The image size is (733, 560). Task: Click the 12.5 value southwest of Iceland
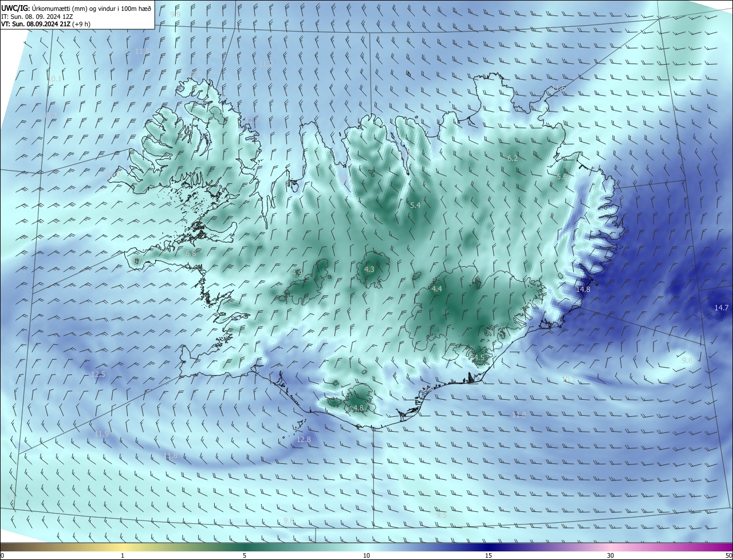click(98, 374)
